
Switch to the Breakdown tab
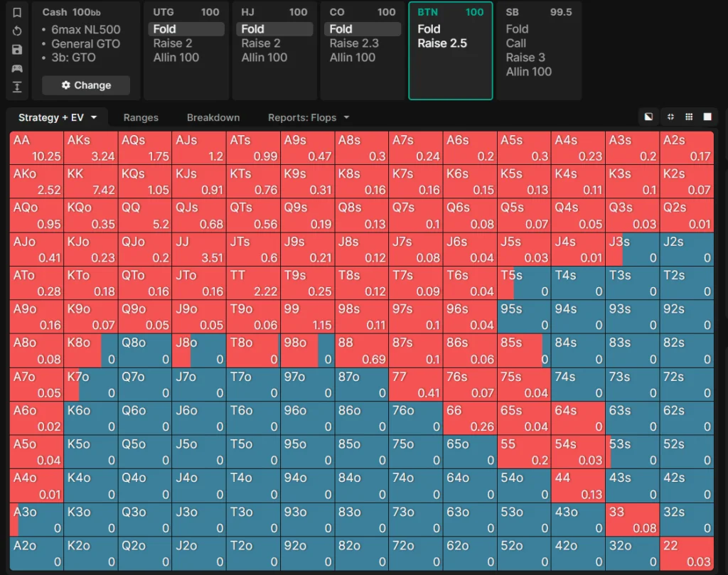pyautogui.click(x=213, y=117)
